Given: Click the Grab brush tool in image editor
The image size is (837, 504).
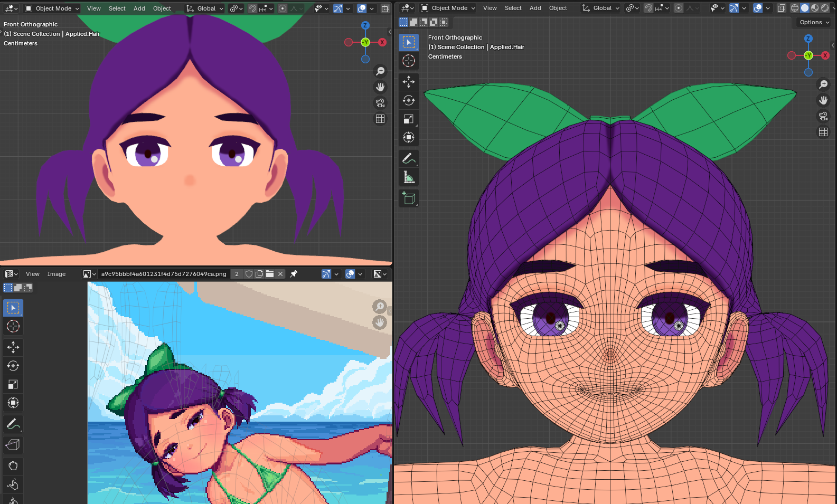Looking at the screenshot, I should pos(13,465).
